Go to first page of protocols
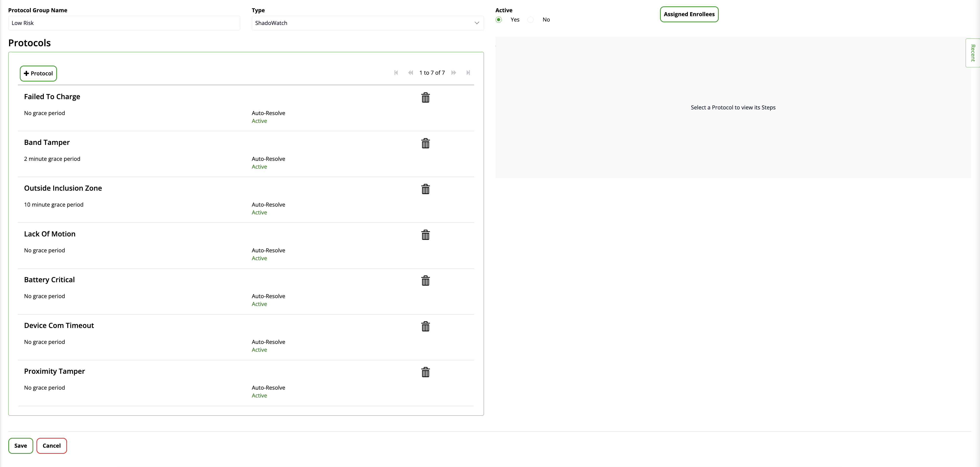The height and width of the screenshot is (467, 980). click(x=396, y=73)
